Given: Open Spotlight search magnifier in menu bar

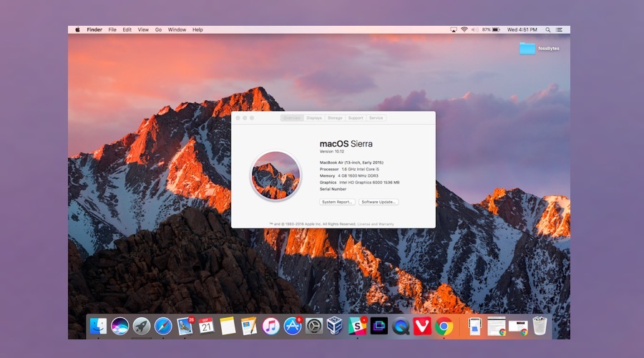Looking at the screenshot, I should tap(548, 30).
